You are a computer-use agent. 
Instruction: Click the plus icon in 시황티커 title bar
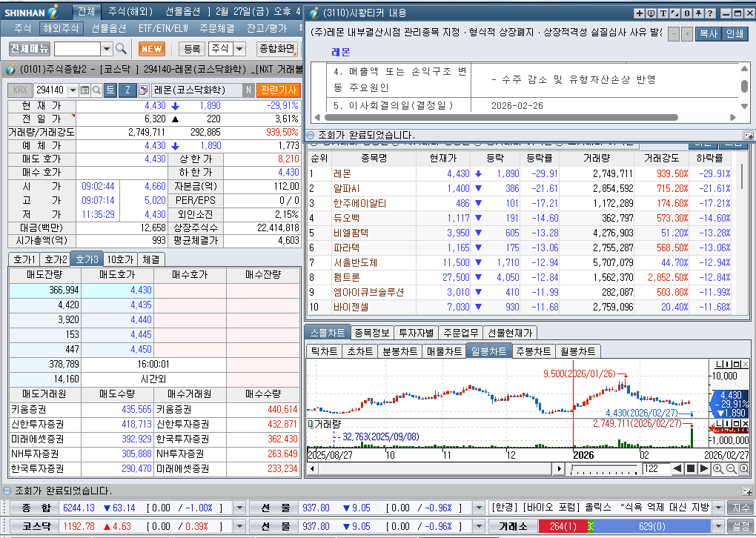click(x=640, y=13)
